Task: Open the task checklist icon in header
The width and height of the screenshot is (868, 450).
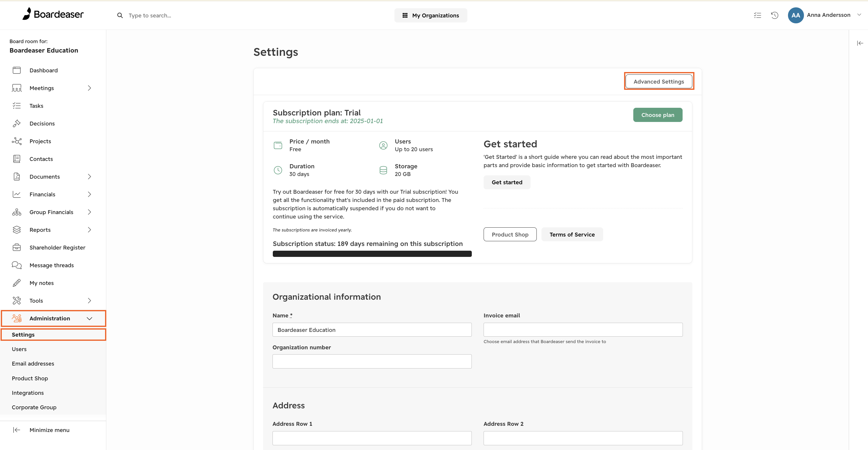Action: 758,15
